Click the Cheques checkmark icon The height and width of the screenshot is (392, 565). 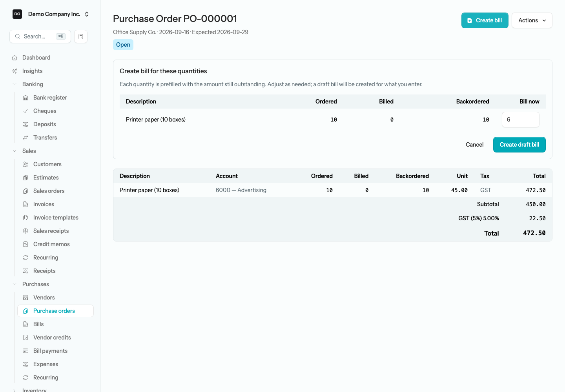[26, 111]
